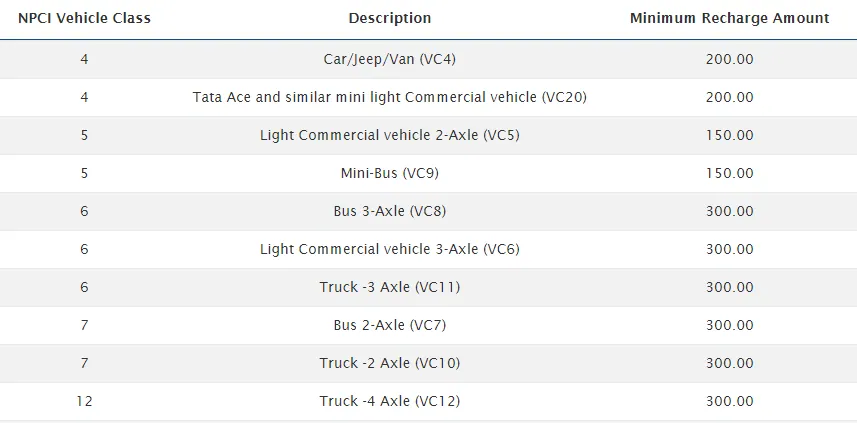
Task: Click the Bus 3-Axle (VC8) entry
Action: pos(390,211)
